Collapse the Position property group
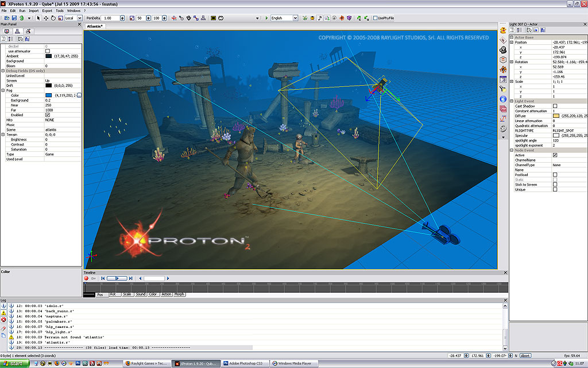The width and height of the screenshot is (588, 368). pos(512,43)
